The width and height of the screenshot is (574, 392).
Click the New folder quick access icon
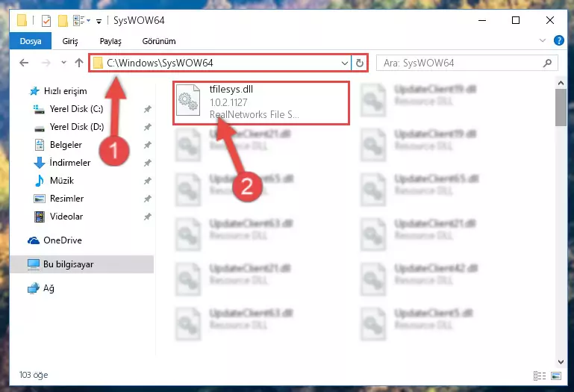(x=63, y=20)
